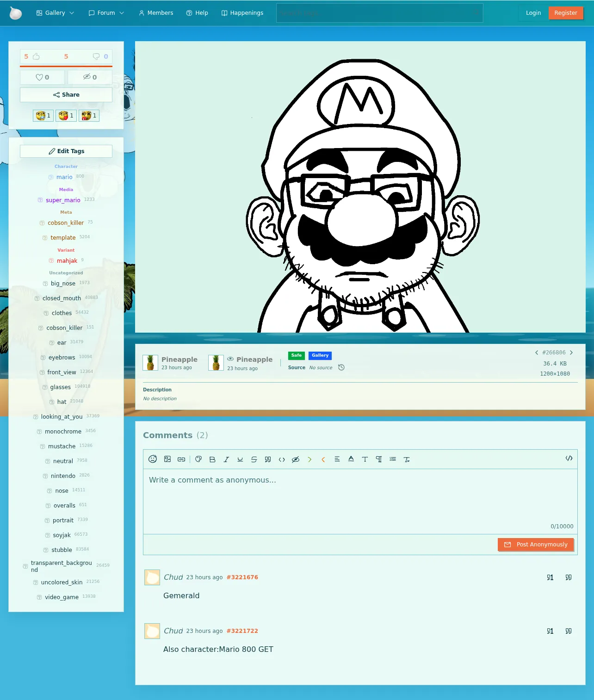Reply to comment #3221676 using its reply icon
Screen dimensions: 594x700
click(550, 577)
